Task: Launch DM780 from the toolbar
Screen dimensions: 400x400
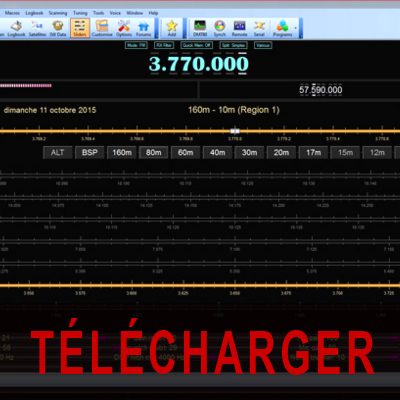Action: click(x=200, y=28)
